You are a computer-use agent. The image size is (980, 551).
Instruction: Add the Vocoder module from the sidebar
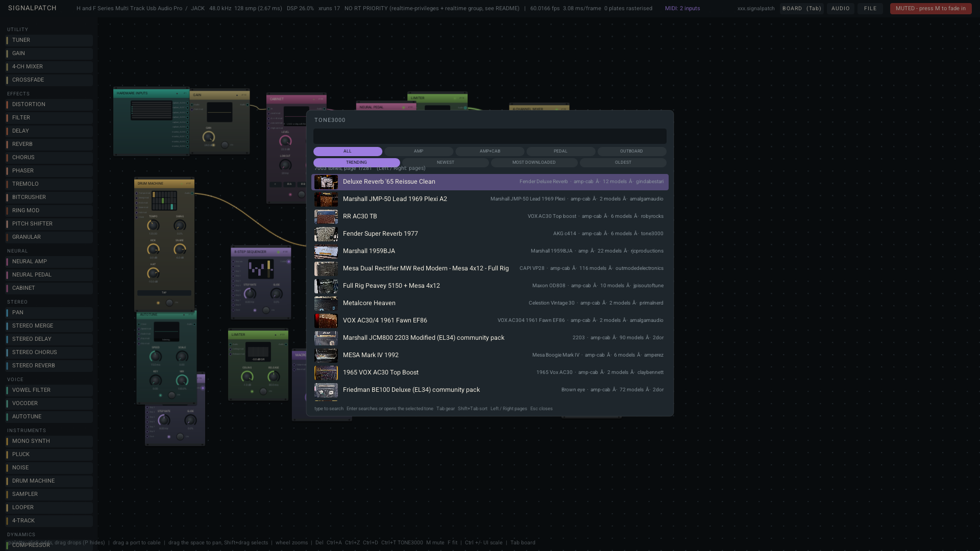[x=49, y=404]
